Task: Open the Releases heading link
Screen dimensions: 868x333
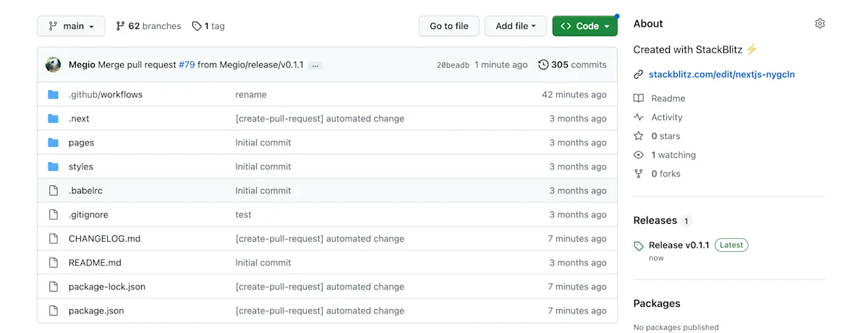Action: [x=655, y=221]
